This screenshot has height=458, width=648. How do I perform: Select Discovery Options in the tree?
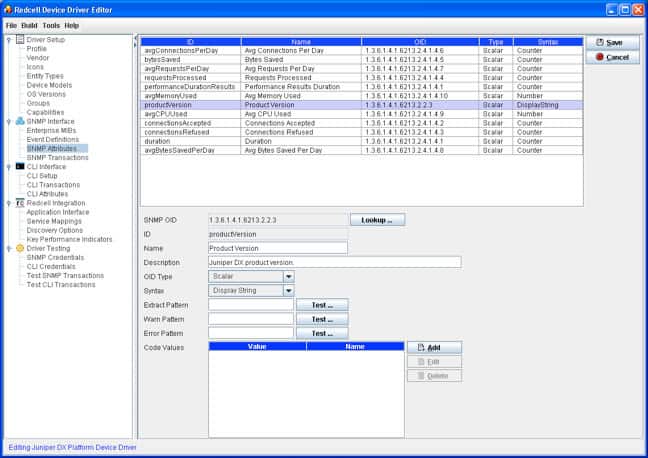tap(55, 230)
